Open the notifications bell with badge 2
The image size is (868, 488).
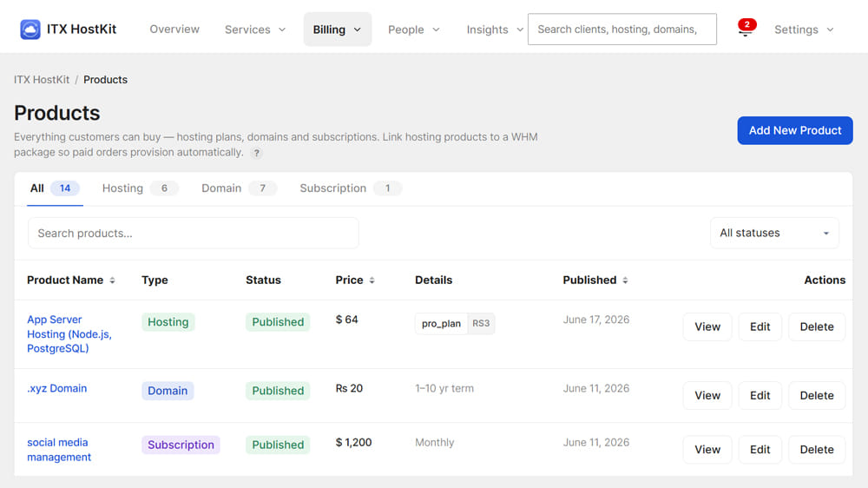coord(746,28)
